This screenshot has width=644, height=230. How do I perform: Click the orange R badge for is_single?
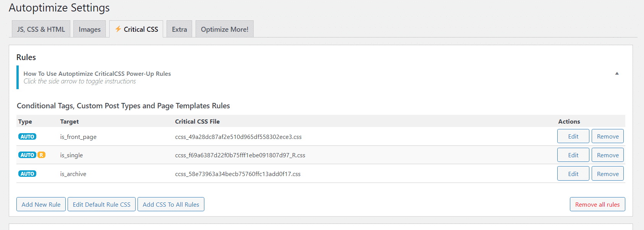(x=41, y=155)
